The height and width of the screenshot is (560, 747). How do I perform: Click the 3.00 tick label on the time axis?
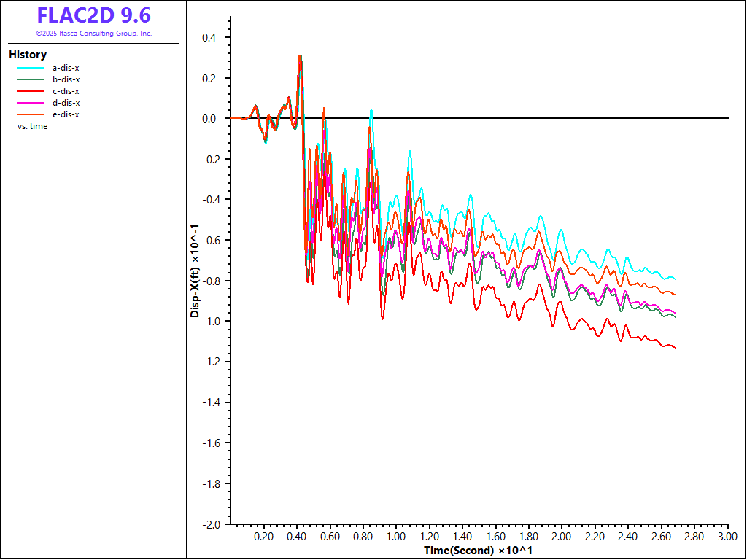pos(728,536)
